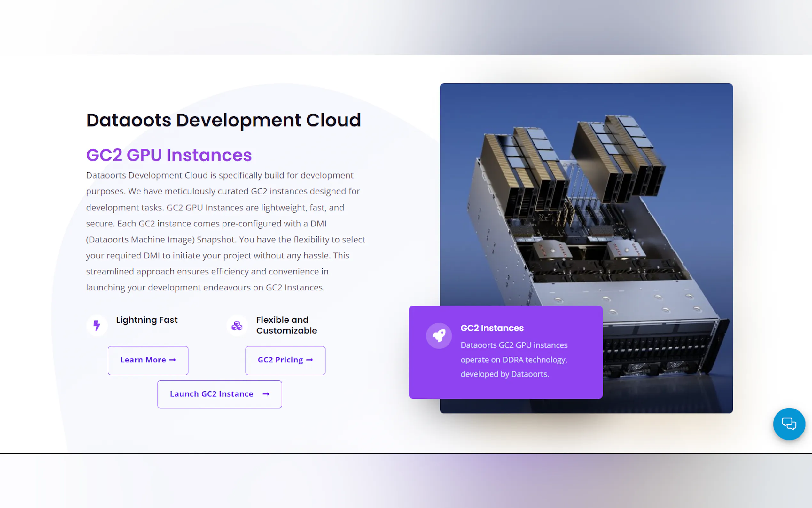Click the Flexible and Customizable label

[x=286, y=325]
